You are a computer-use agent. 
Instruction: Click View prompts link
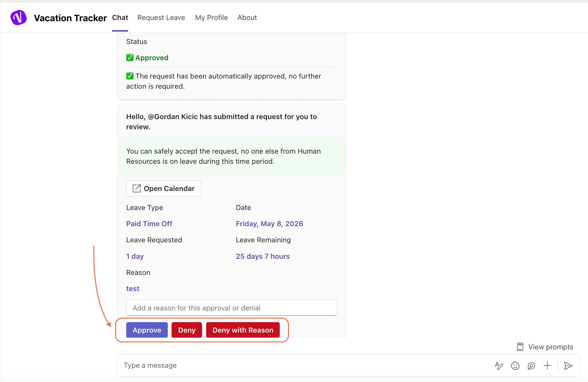point(551,347)
